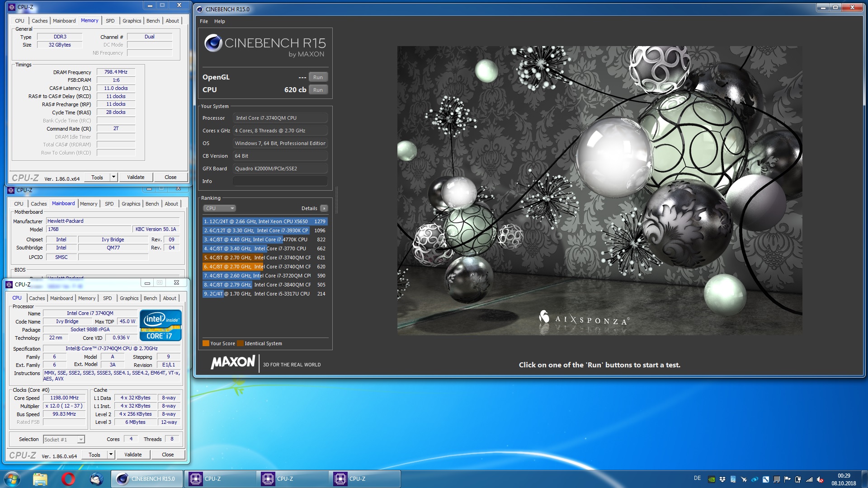868x488 pixels.
Task: Open the NVIDIA tray icon
Action: click(x=712, y=479)
